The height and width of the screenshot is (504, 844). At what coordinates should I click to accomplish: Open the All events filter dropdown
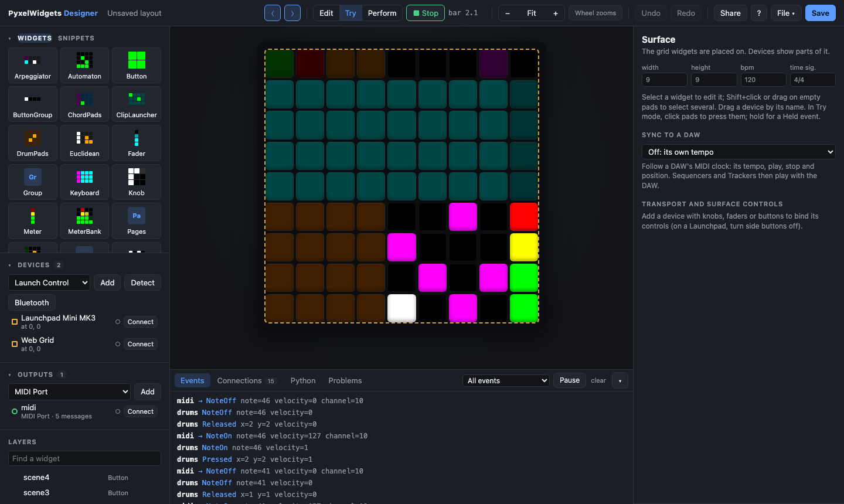click(506, 380)
